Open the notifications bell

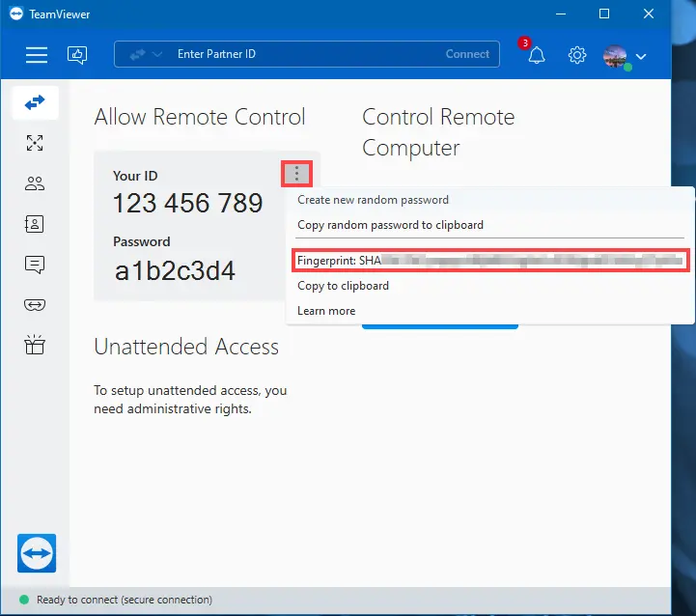537,55
